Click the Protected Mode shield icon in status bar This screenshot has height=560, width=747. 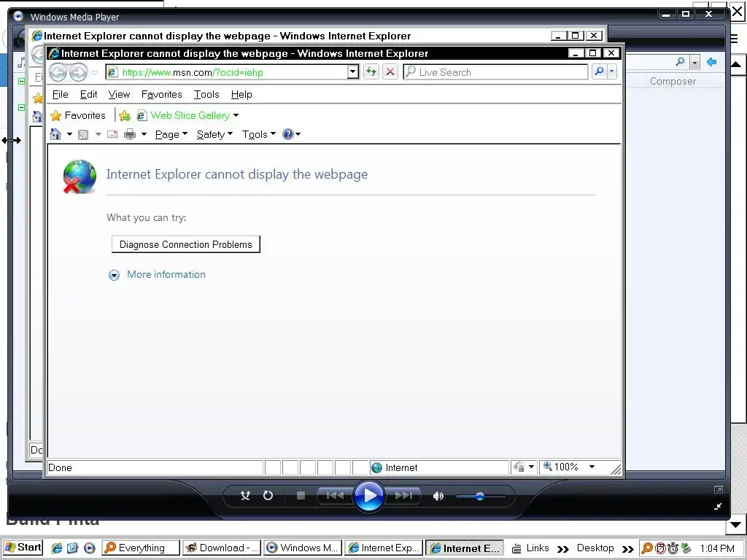(x=519, y=467)
